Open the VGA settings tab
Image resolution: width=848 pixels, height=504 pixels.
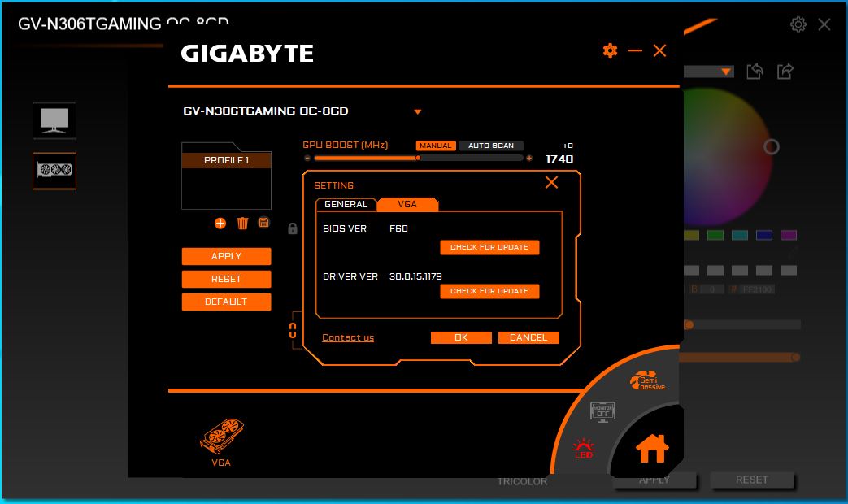(407, 204)
